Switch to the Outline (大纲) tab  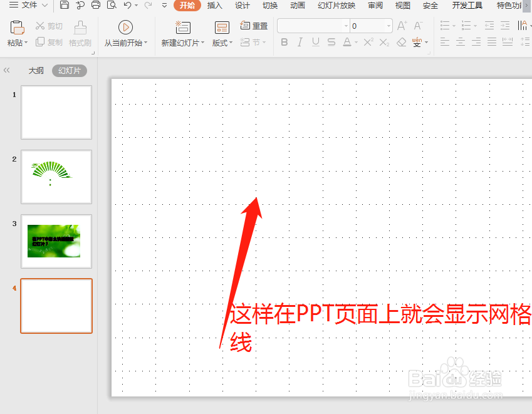(36, 71)
